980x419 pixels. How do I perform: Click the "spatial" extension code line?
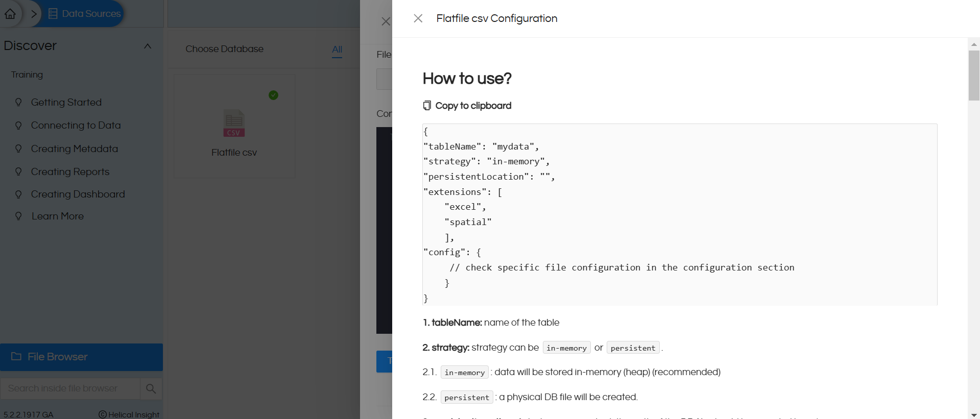[468, 222]
